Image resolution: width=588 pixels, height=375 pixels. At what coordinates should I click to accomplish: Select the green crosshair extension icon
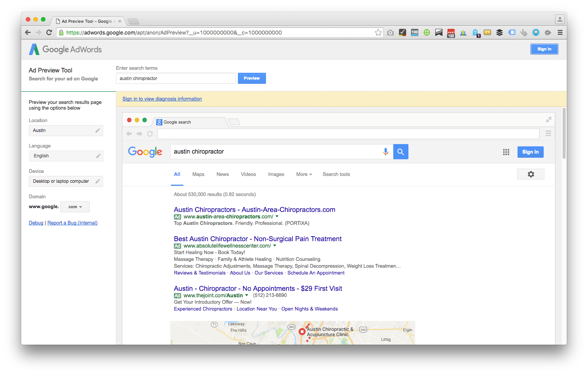coord(427,33)
